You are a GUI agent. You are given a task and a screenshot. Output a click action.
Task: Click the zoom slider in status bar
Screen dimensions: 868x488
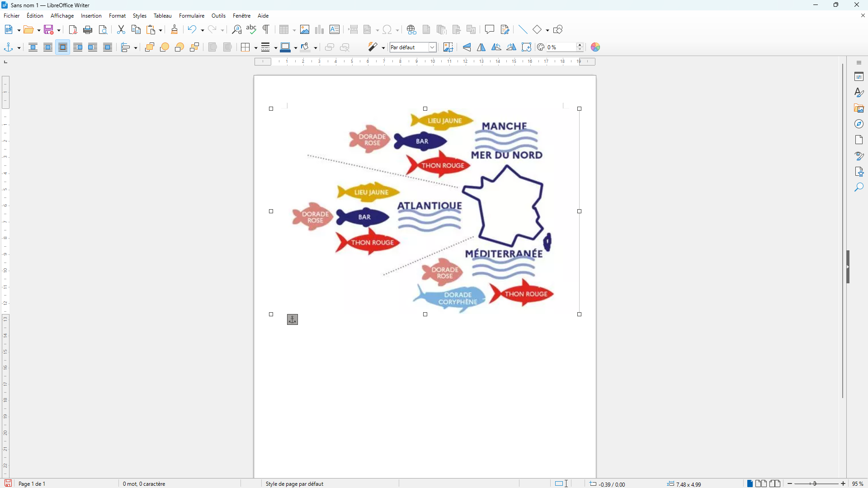[x=816, y=483]
